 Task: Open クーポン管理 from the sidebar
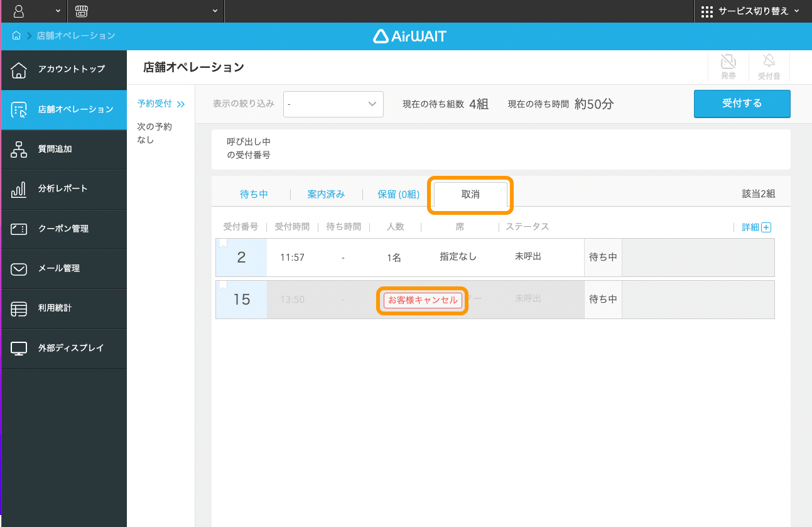click(x=62, y=229)
